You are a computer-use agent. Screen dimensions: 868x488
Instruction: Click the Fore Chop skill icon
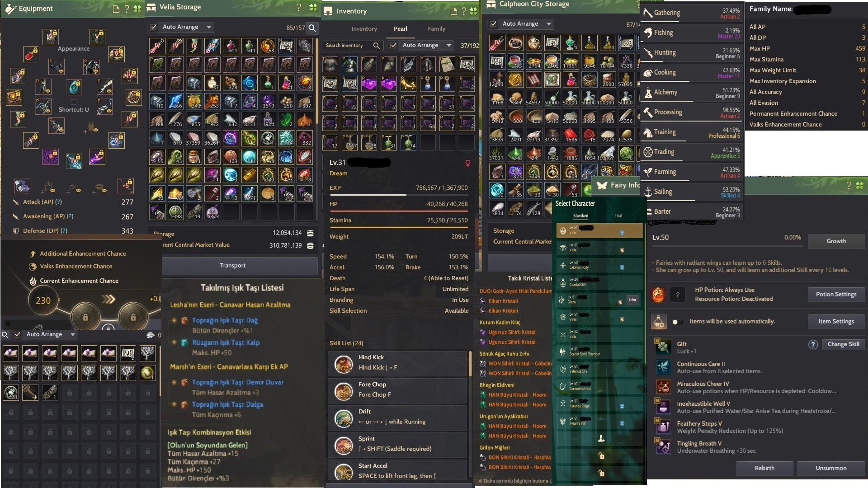344,390
